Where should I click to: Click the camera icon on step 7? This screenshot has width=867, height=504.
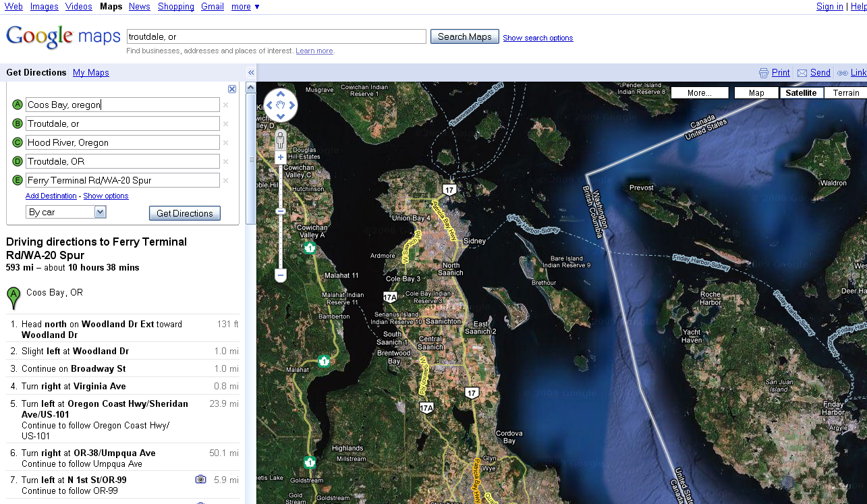(x=200, y=480)
